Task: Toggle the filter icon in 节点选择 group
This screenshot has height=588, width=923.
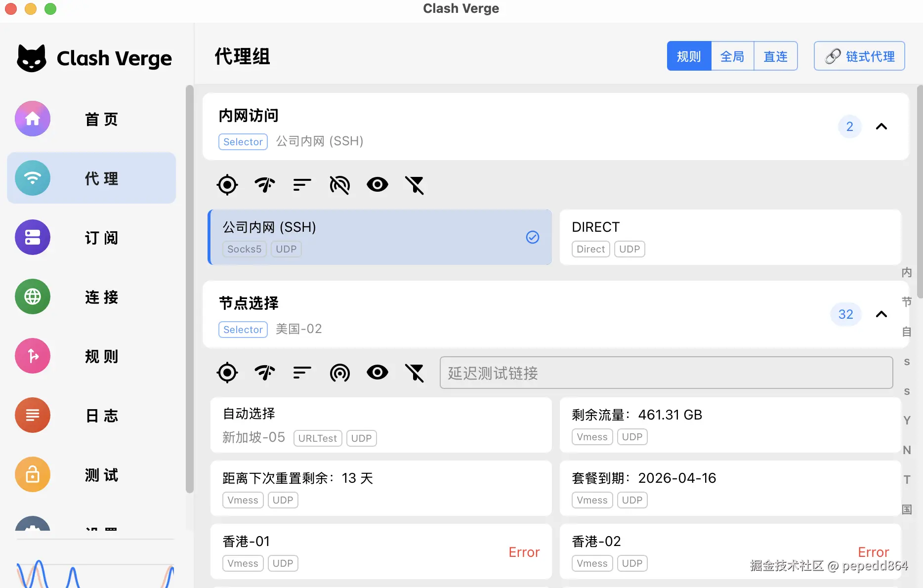Action: pos(415,373)
